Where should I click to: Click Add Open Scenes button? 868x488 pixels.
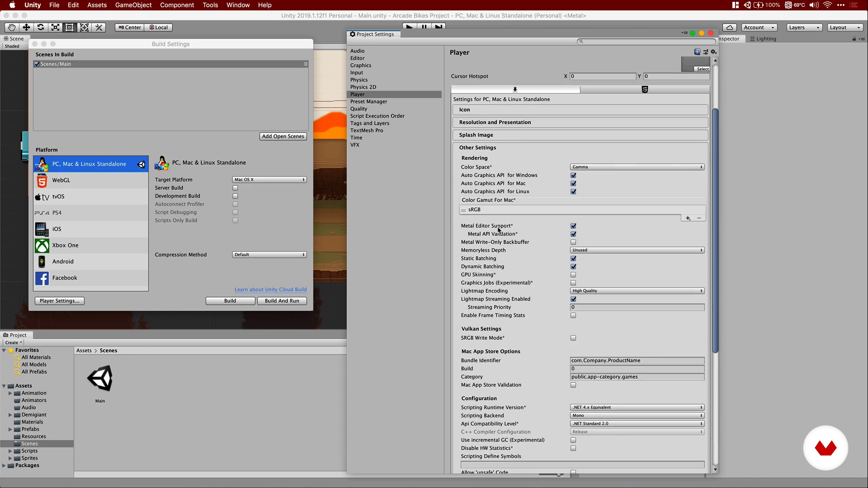pyautogui.click(x=283, y=136)
